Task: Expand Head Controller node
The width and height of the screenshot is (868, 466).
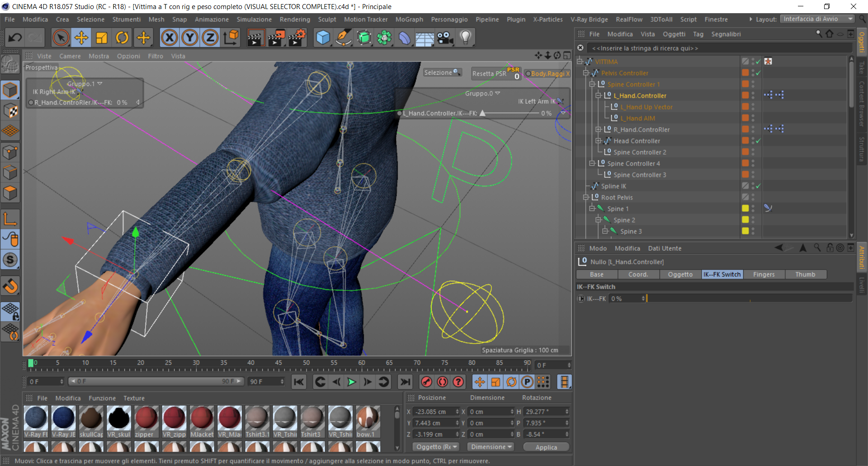Action: pyautogui.click(x=598, y=141)
